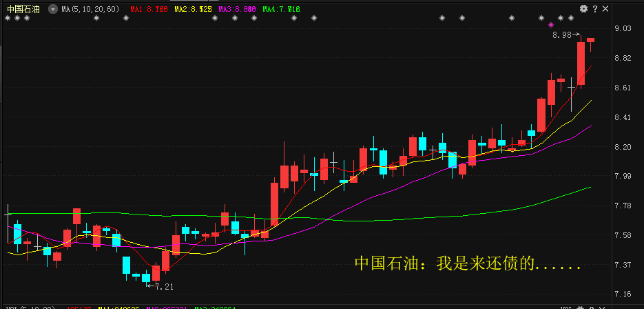644x309 pixels.
Task: Click the 7.58 price axis label
Action: point(624,235)
